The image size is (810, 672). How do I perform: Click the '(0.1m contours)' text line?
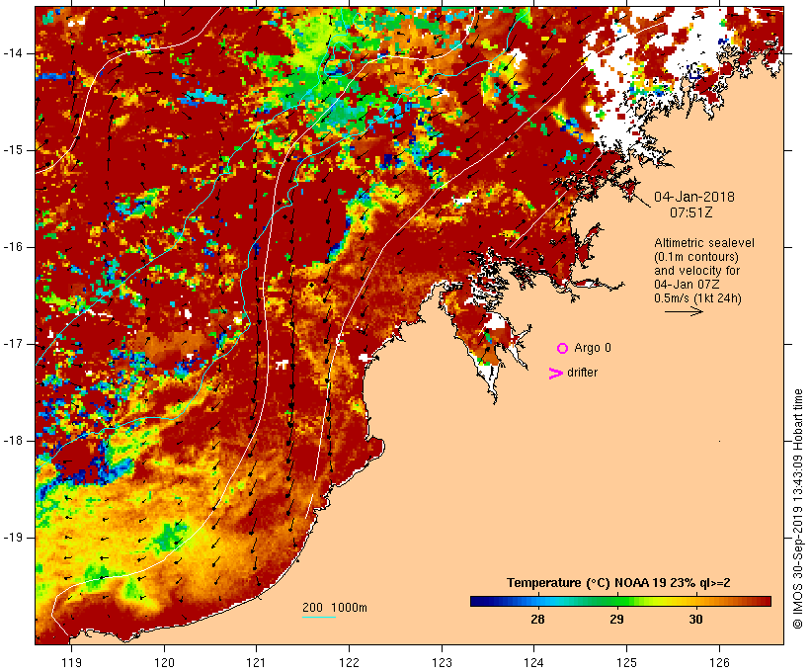pyautogui.click(x=696, y=257)
